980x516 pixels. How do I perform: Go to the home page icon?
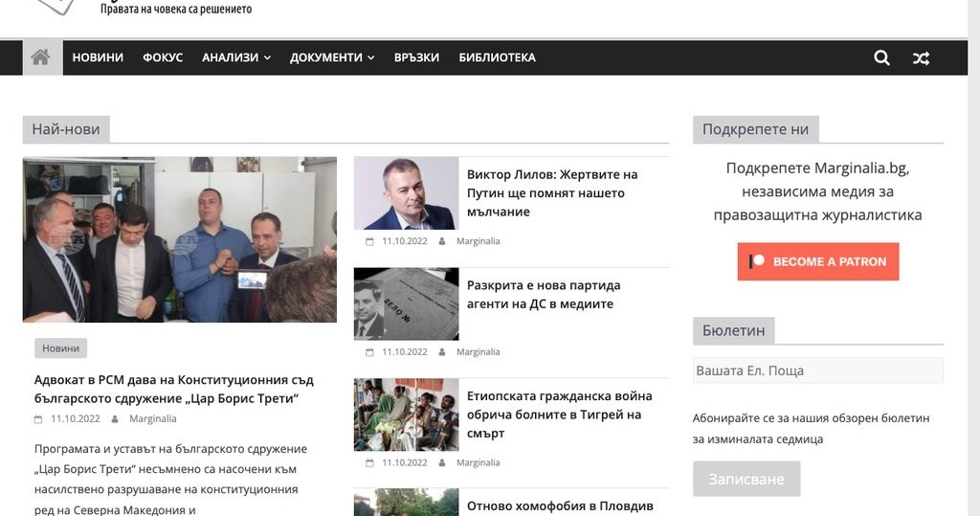pos(40,57)
